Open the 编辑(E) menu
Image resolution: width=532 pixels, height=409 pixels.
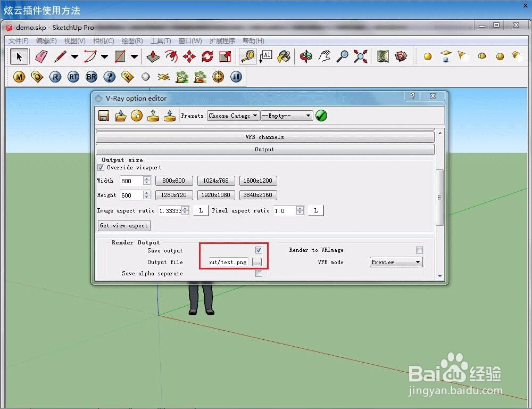(x=46, y=41)
